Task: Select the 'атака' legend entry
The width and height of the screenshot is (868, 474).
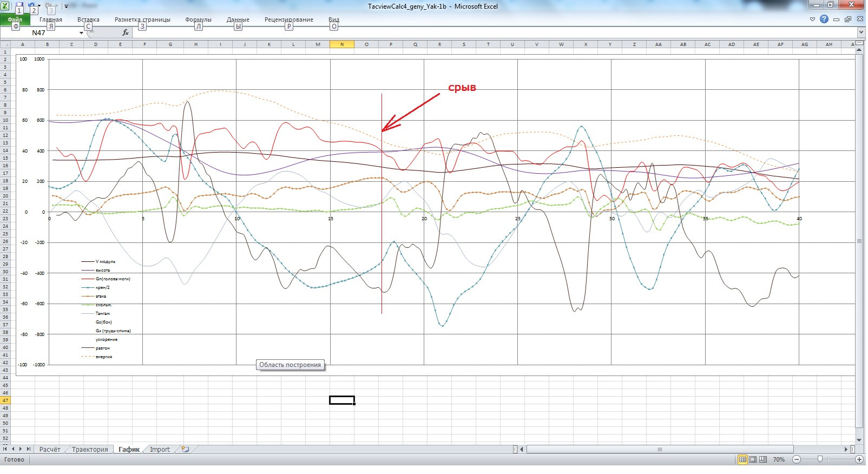Action: click(94, 296)
